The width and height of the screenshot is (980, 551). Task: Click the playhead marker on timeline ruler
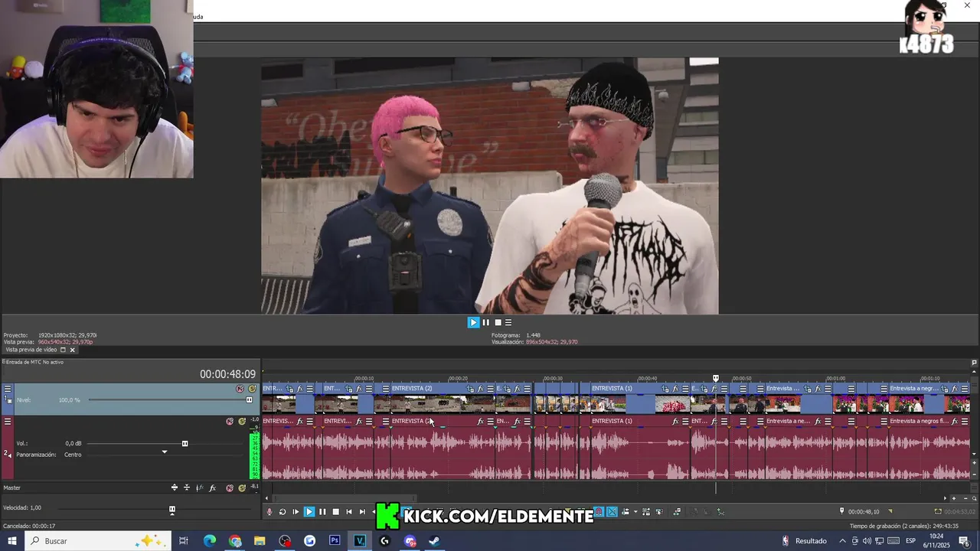716,378
